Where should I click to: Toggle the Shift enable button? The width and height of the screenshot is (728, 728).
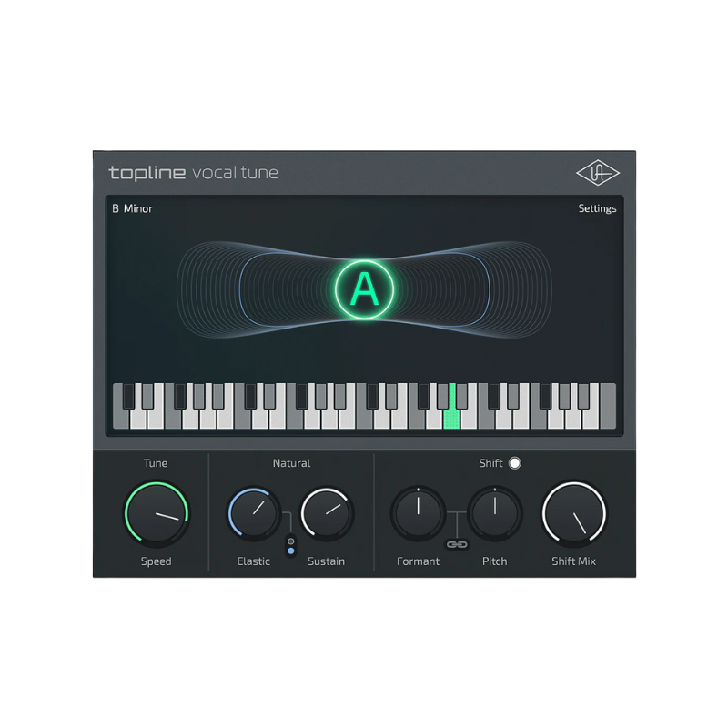point(515,463)
